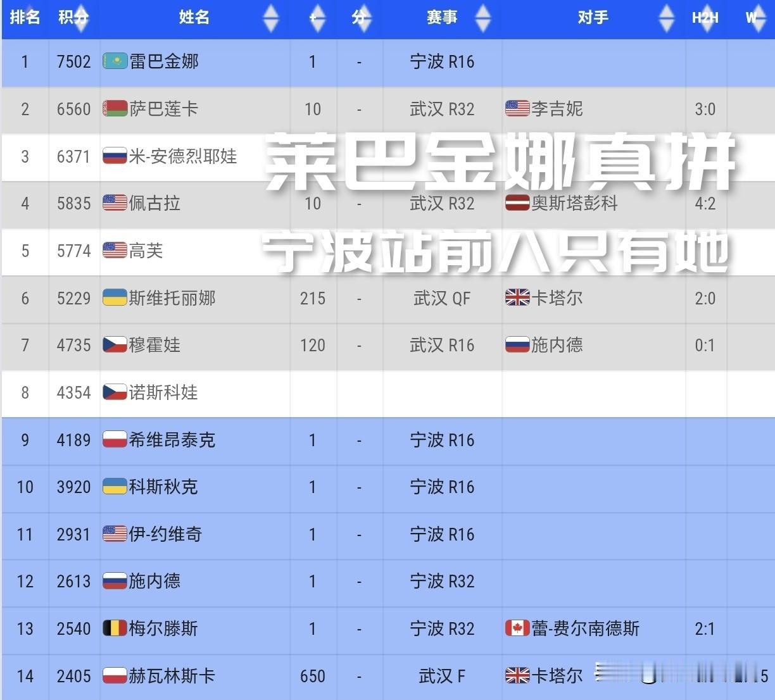Click Belgium flag beside 梅尔滕斯
The height and width of the screenshot is (700, 775).
[x=115, y=628]
